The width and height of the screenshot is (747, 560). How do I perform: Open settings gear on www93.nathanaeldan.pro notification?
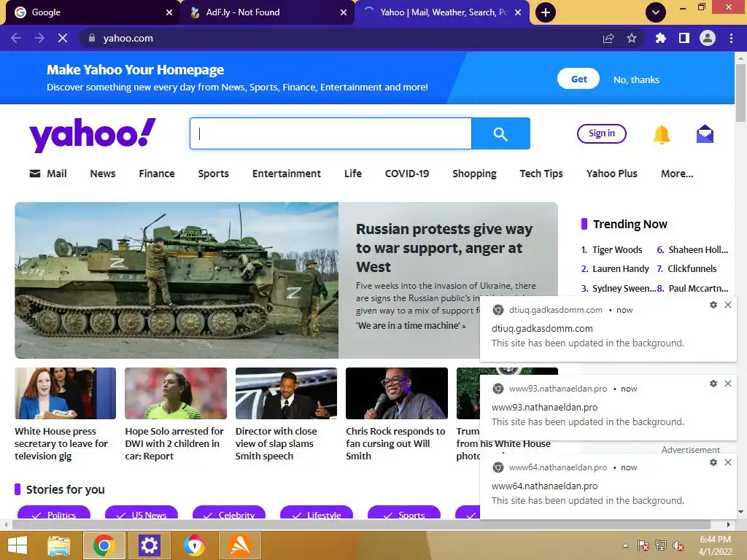pyautogui.click(x=713, y=384)
